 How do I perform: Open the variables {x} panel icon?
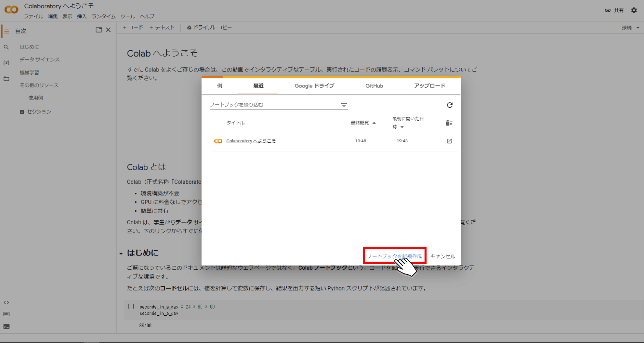click(x=6, y=63)
